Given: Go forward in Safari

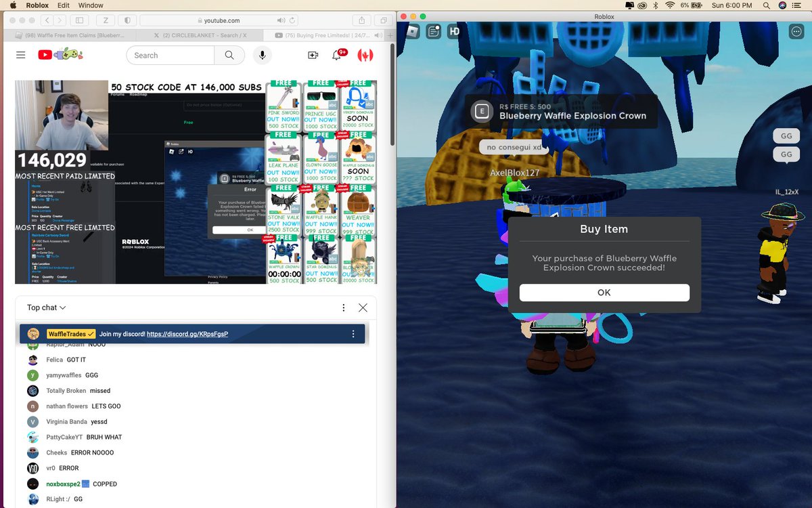Looking at the screenshot, I should pos(61,20).
